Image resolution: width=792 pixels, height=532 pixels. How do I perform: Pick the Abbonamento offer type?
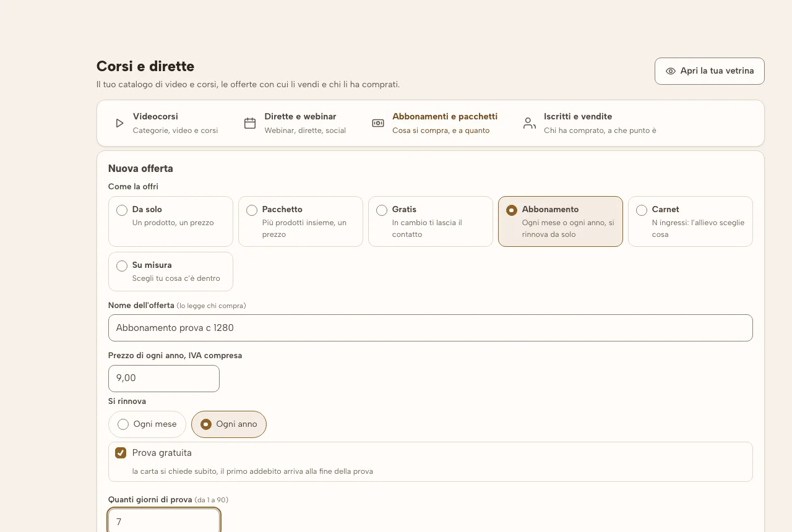tap(561, 221)
